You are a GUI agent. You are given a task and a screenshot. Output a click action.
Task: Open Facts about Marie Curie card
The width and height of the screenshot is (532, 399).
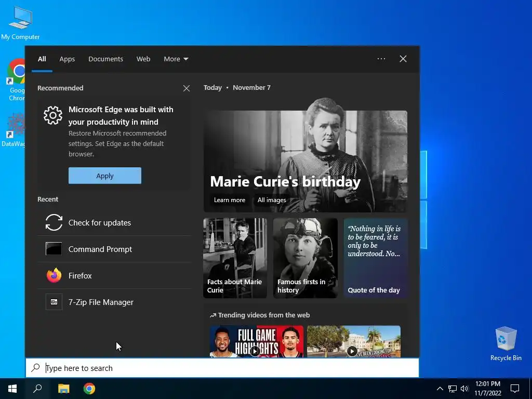(235, 258)
